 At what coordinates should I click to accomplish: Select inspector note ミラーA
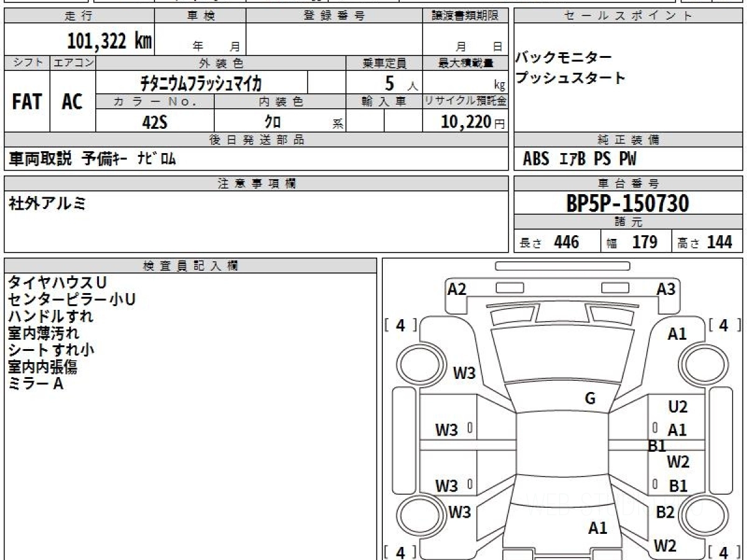pos(35,384)
